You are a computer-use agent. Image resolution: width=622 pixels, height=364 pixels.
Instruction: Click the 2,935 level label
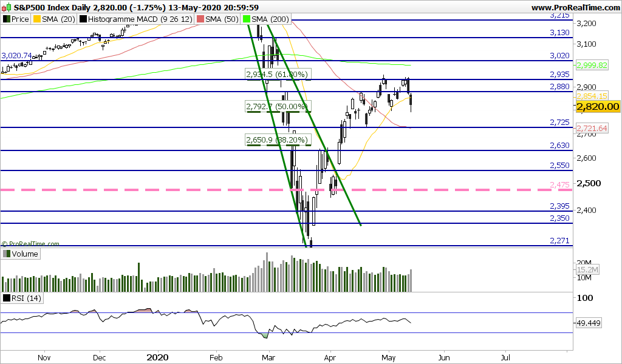point(559,74)
